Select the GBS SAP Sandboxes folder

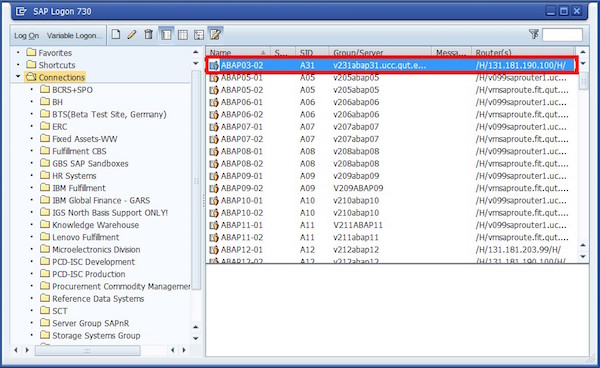(84, 163)
